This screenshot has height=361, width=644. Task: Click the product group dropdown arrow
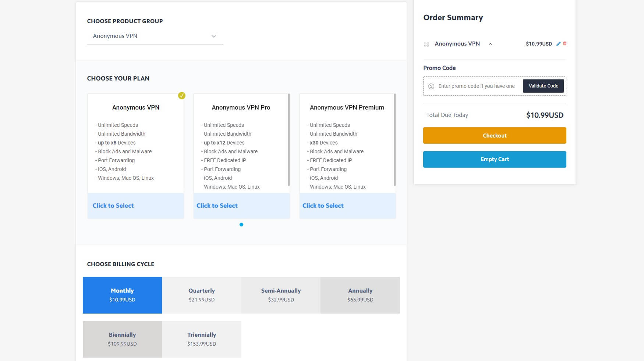[213, 36]
